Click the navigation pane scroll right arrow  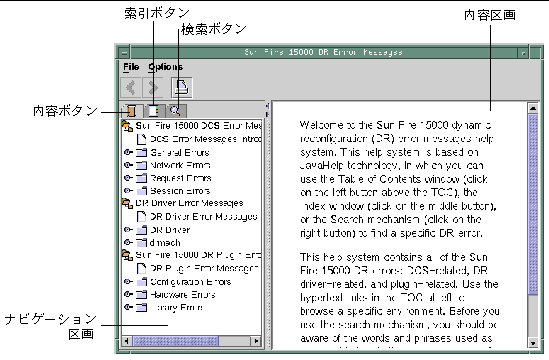(257, 340)
